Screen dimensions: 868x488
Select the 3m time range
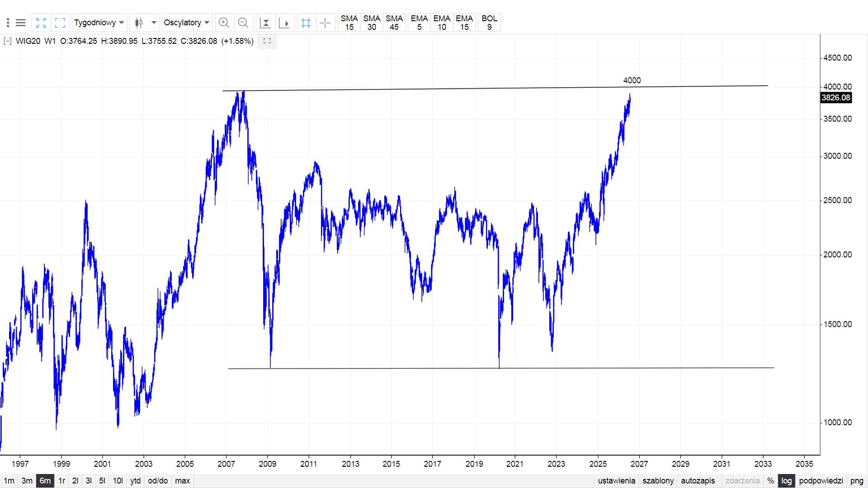click(x=27, y=481)
